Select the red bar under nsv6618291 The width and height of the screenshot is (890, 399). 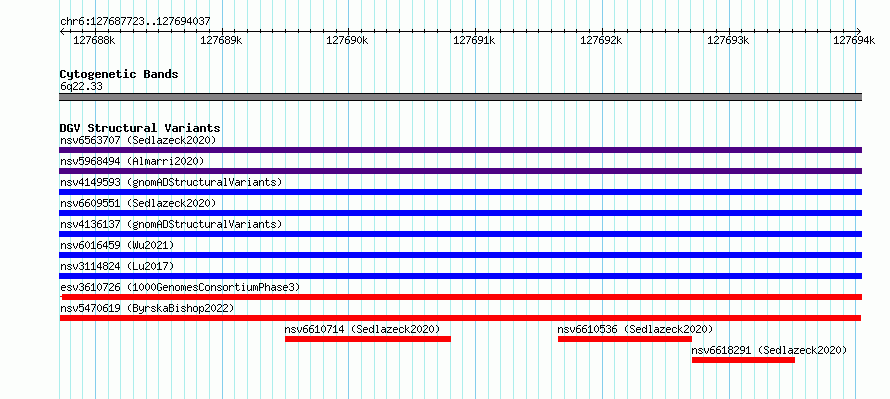pyautogui.click(x=743, y=360)
